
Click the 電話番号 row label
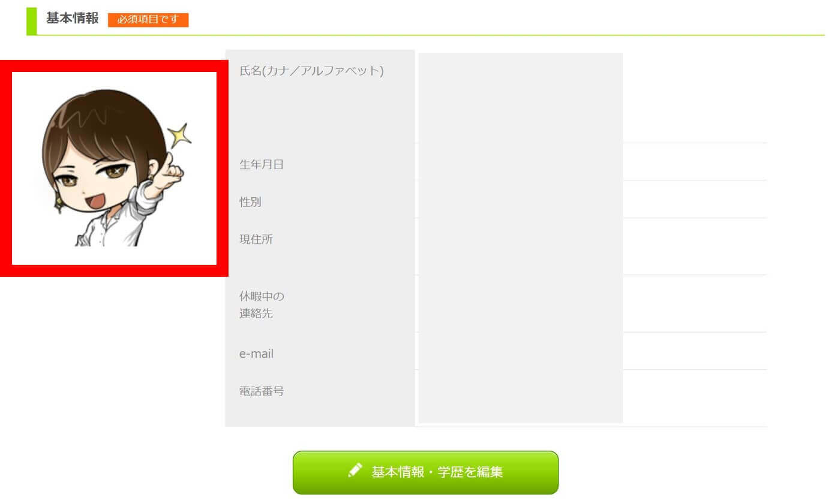click(262, 391)
